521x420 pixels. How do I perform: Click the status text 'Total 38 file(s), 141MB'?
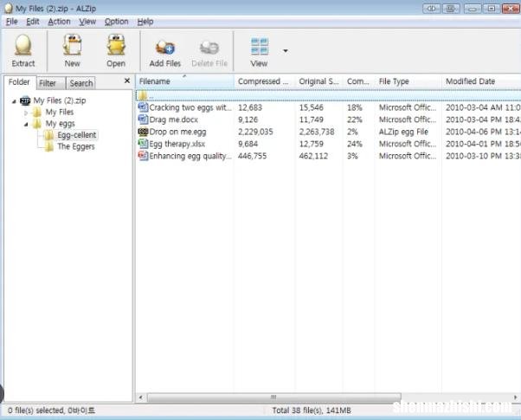coord(312,410)
